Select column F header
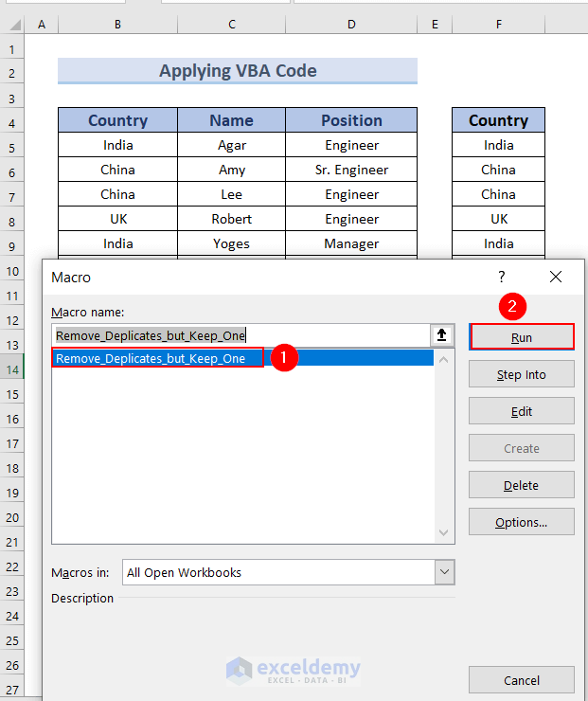588x701 pixels. [x=499, y=24]
